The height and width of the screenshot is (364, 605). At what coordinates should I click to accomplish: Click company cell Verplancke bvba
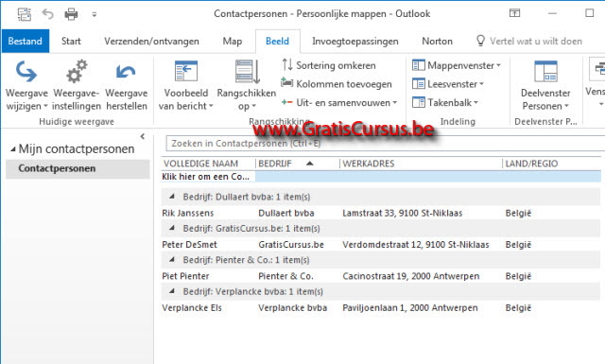pos(293,308)
